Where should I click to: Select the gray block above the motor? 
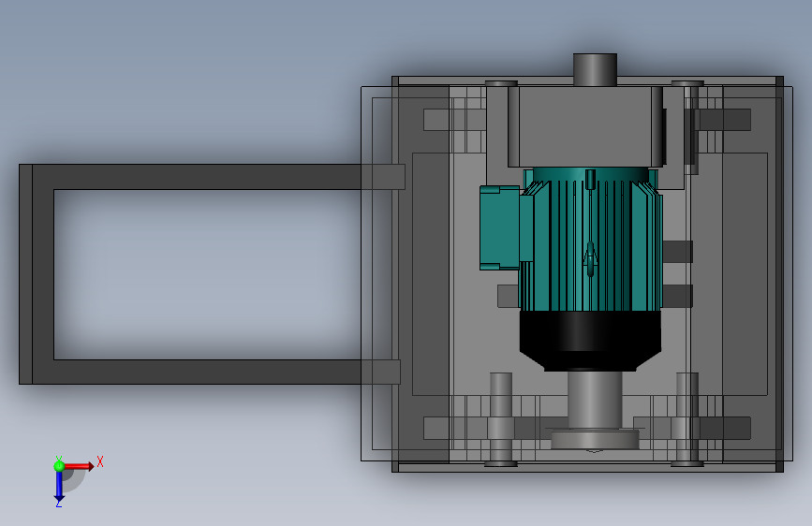coord(585,127)
